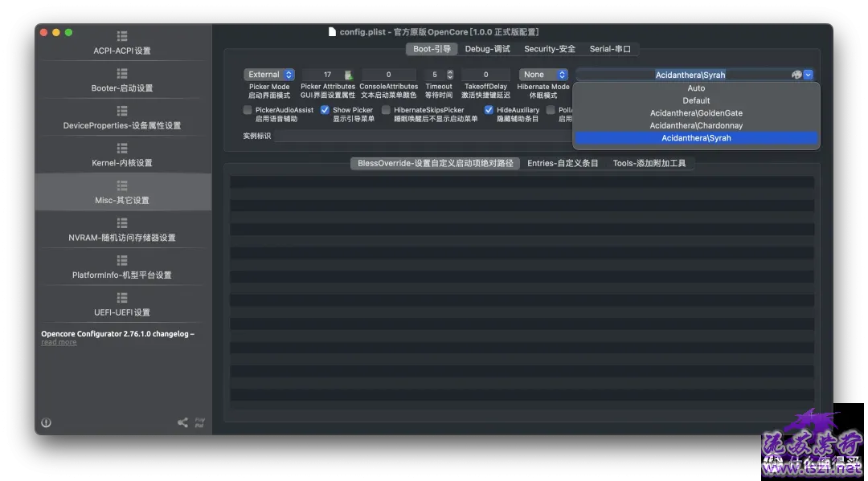Click the TakeoffDelay value field

tap(485, 75)
